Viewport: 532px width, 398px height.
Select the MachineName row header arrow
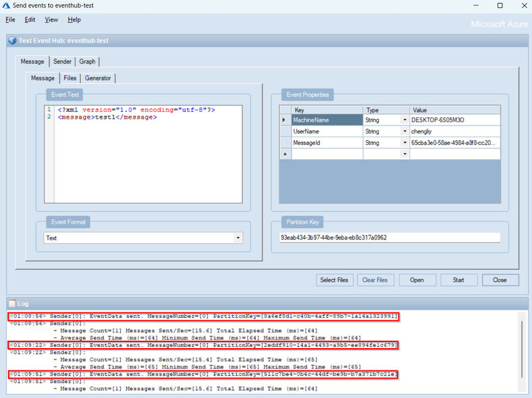(x=286, y=120)
